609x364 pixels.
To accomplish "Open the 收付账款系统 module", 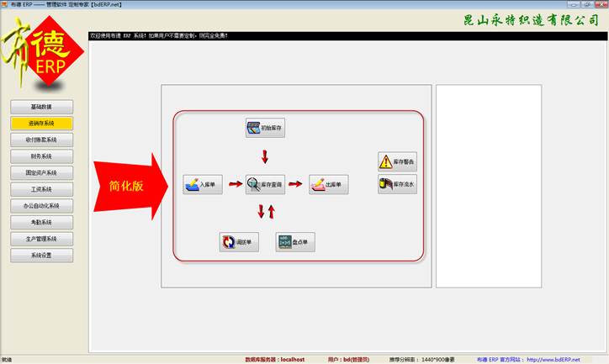I will (42, 140).
